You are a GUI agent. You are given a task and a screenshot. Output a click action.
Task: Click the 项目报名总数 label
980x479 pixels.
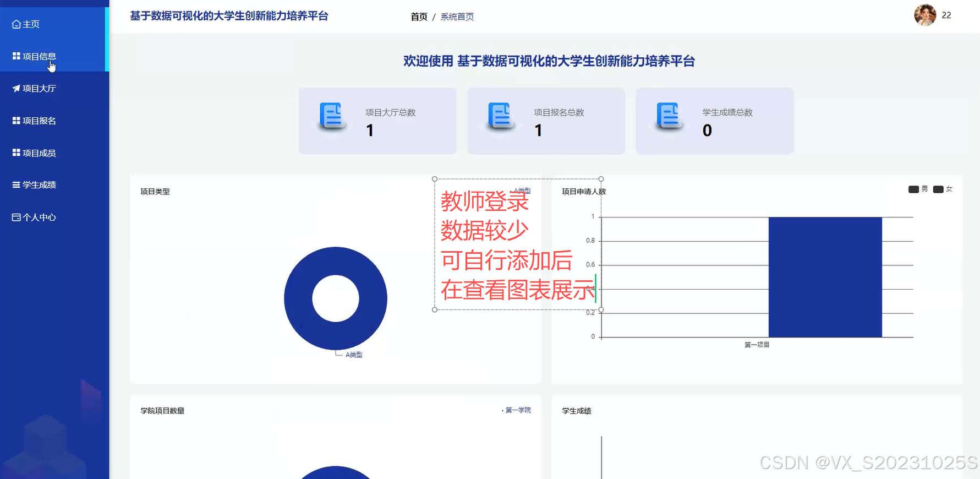(559, 112)
